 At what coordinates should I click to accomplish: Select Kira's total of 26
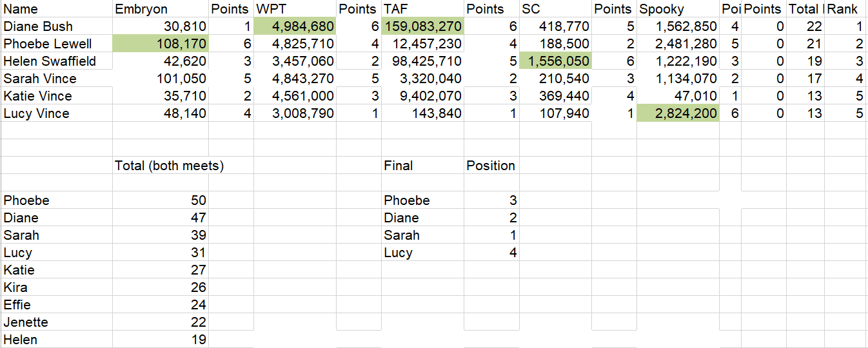coord(161,287)
